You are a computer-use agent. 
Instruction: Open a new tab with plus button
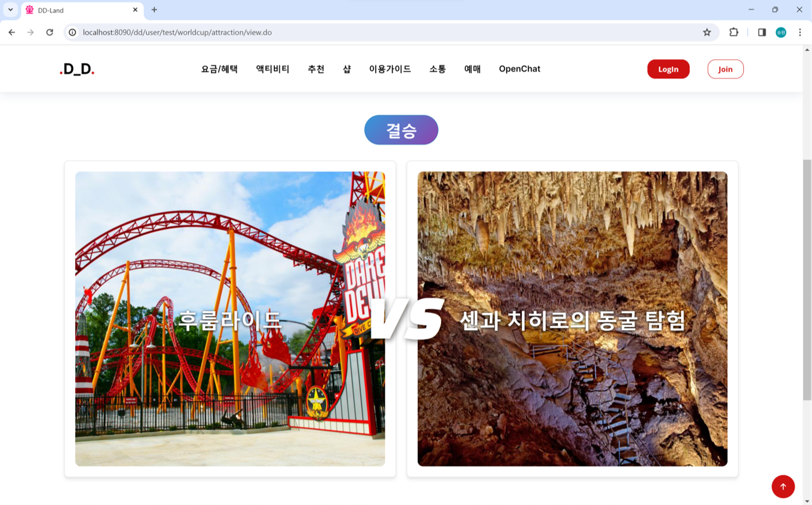coord(154,10)
